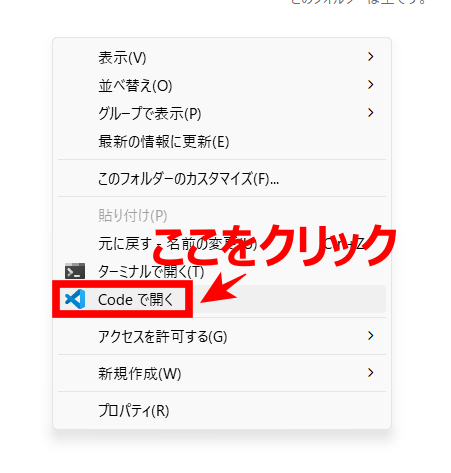The image size is (451, 473).
Task: Open the グループで表示(P) submenu chevron
Action: (370, 113)
